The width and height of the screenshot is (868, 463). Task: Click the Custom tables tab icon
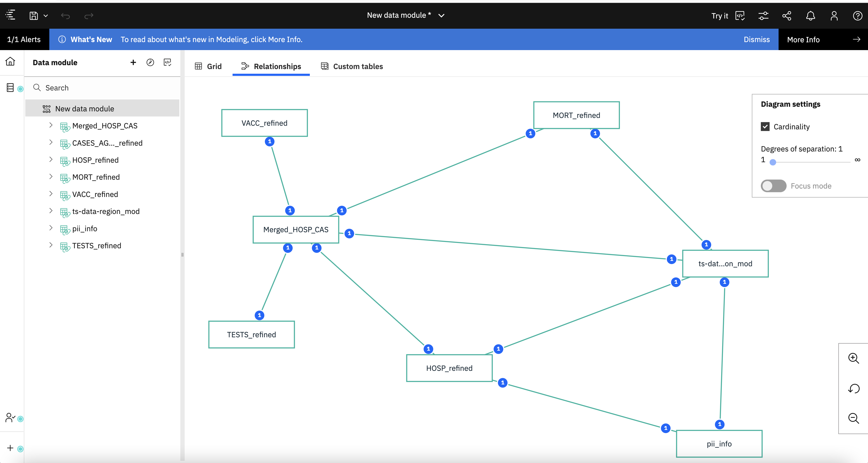click(324, 66)
